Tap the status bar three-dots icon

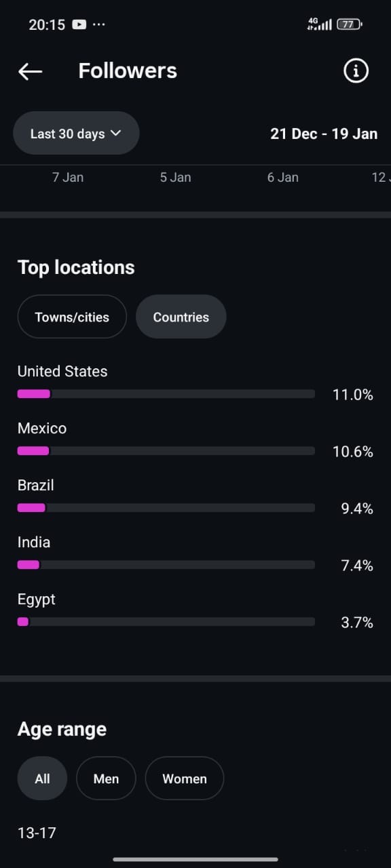coord(99,24)
